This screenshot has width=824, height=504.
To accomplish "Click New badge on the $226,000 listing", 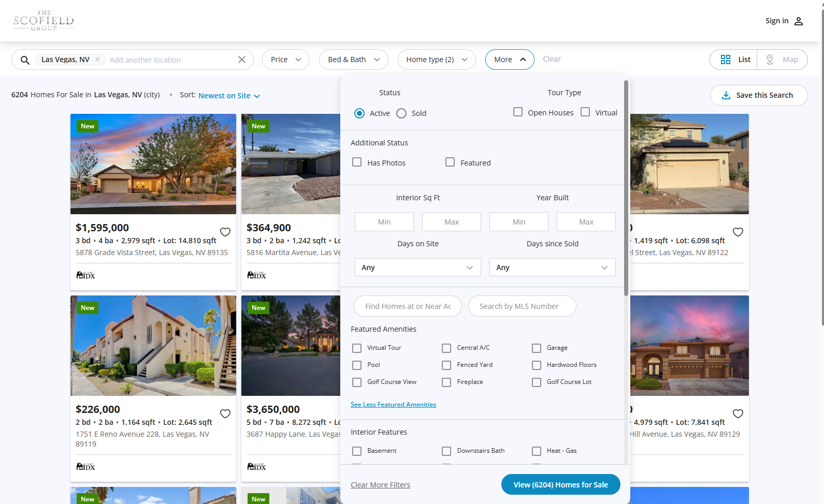I will 88,308.
